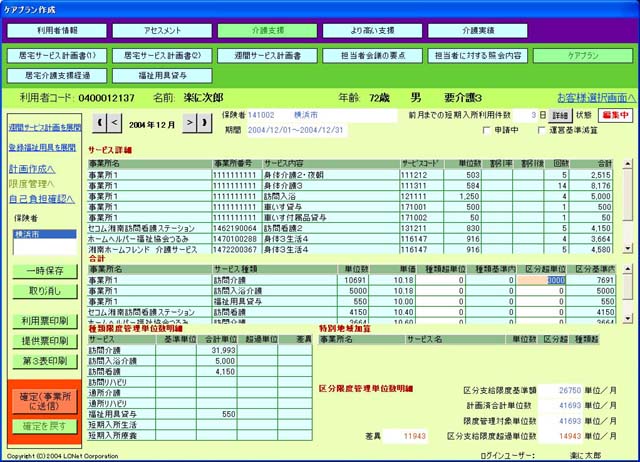Click 自己負担確認へ link
640x462 pixels.
point(42,199)
